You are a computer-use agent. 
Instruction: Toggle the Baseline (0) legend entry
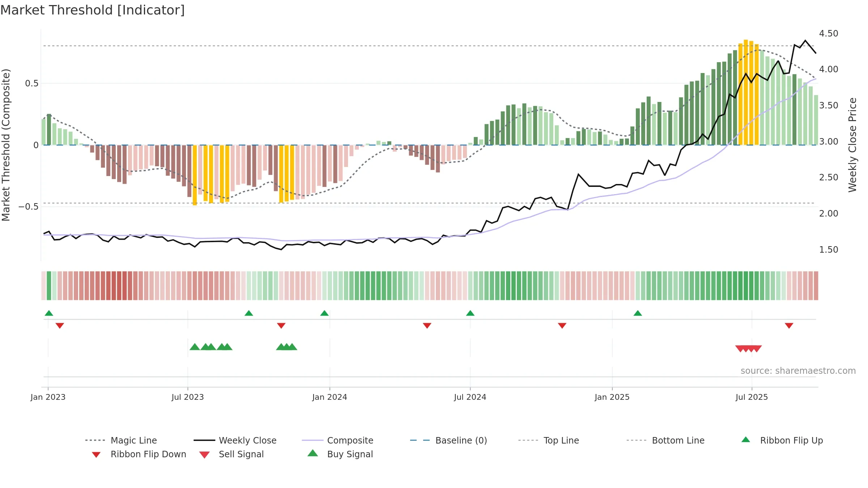click(x=449, y=440)
